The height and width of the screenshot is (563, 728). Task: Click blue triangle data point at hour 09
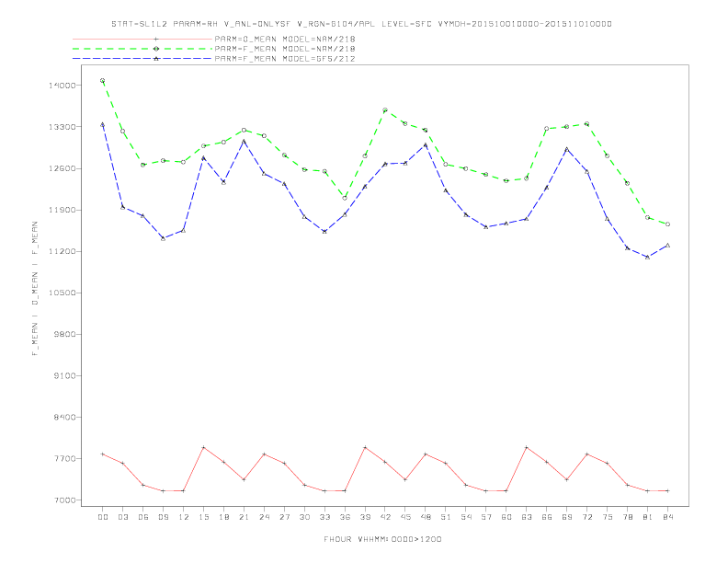point(164,238)
